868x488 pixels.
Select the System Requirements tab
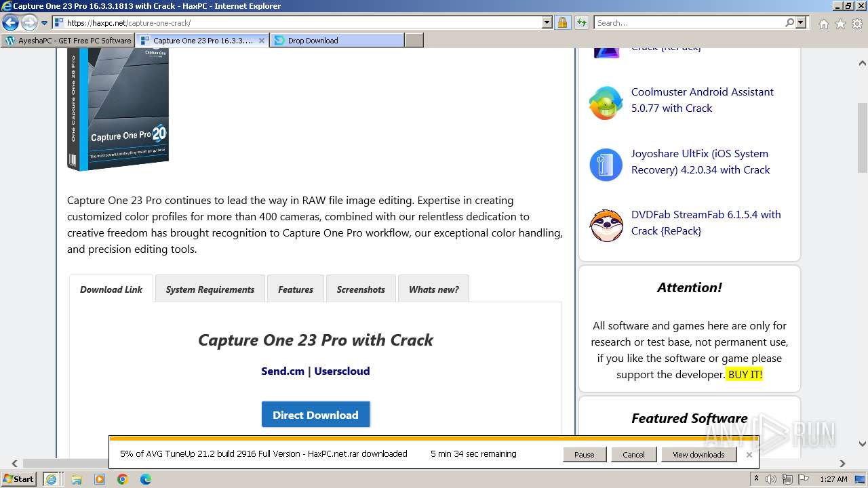point(210,289)
